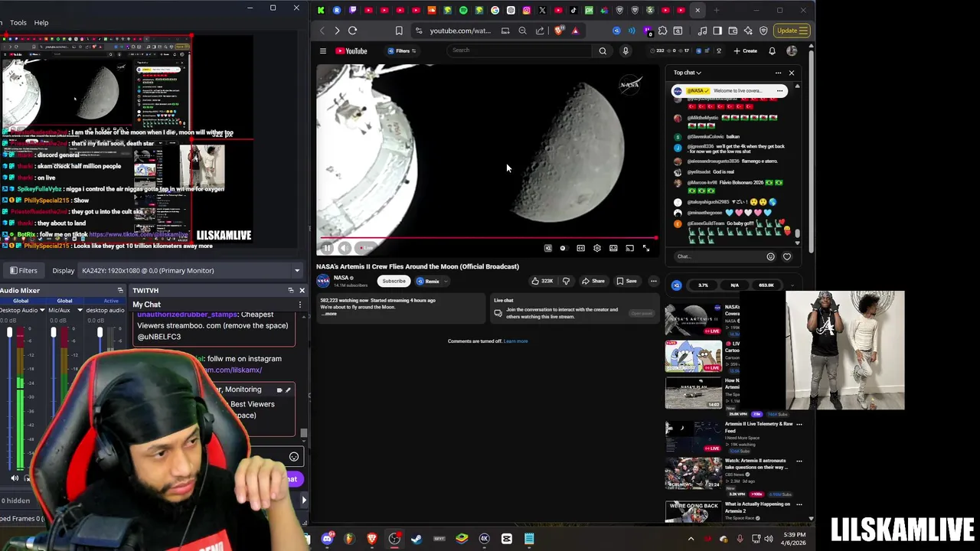Mute Desktop Audio speaker icon in OBS

click(15, 478)
